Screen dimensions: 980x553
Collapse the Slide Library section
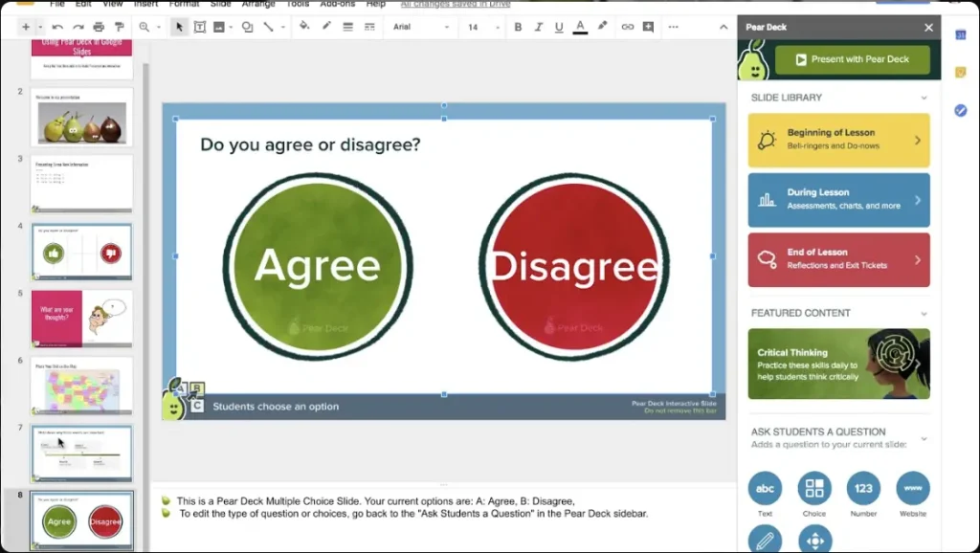coord(925,98)
